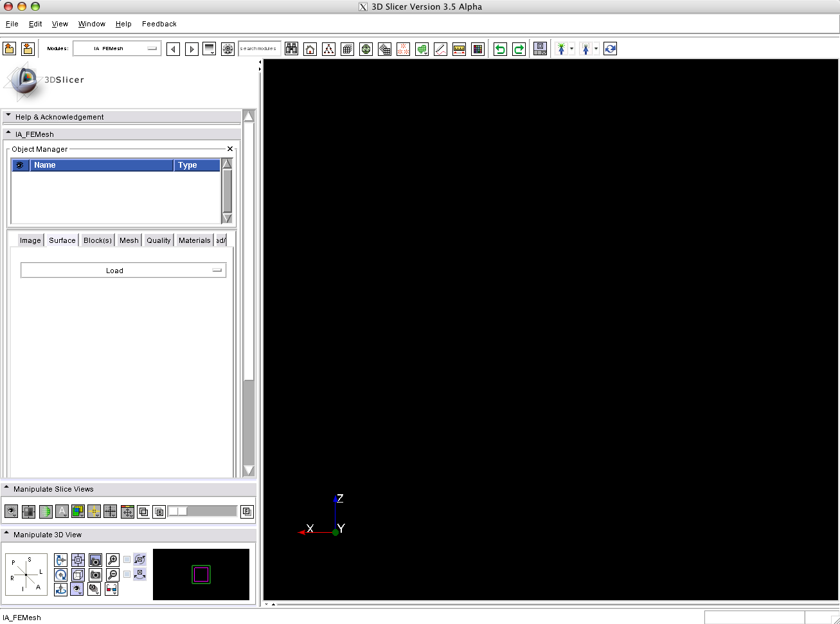This screenshot has width=840, height=624.
Task: Click the undo arrow in toolbar
Action: point(500,49)
